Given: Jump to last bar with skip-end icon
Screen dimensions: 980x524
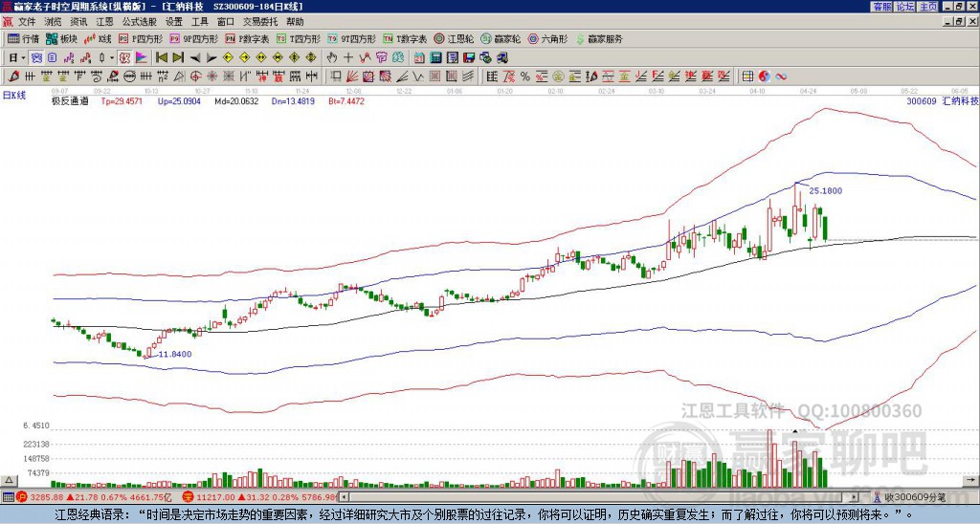Looking at the screenshot, I should tap(178, 58).
